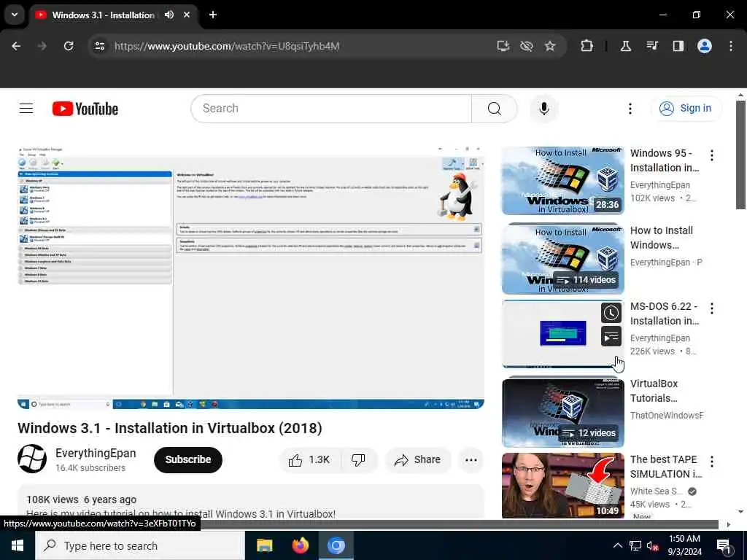Open The best TAPE SIMULATION video thumbnail
This screenshot has height=560, width=747.
[562, 486]
